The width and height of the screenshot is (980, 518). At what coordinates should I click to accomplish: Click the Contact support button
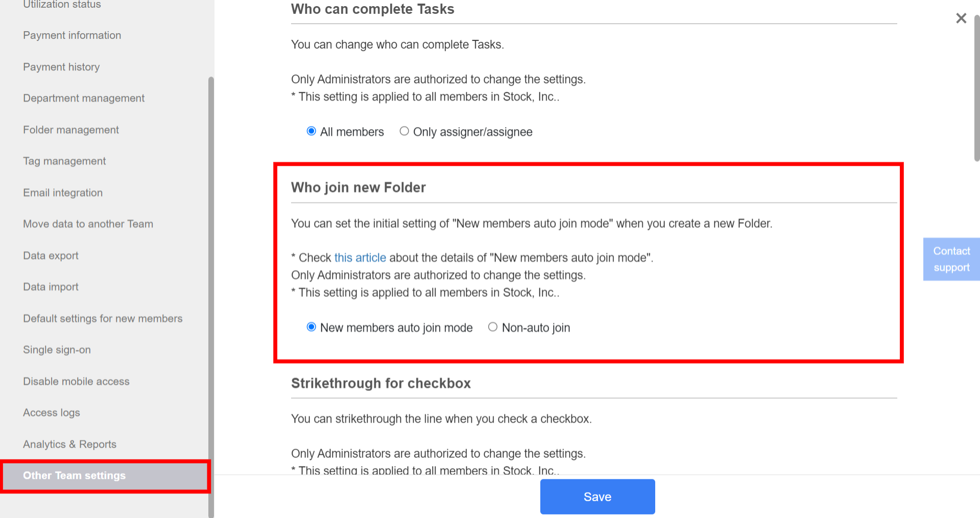pos(951,259)
